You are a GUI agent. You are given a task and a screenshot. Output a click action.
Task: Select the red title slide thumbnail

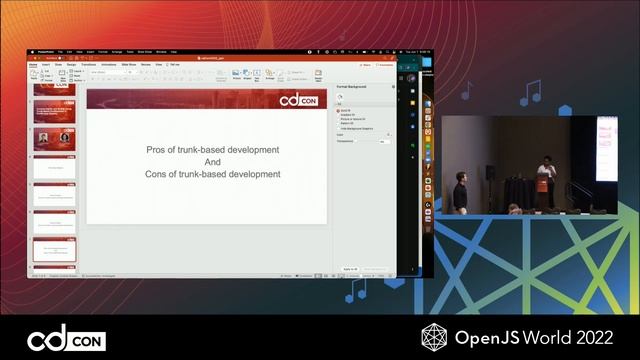tap(54, 111)
